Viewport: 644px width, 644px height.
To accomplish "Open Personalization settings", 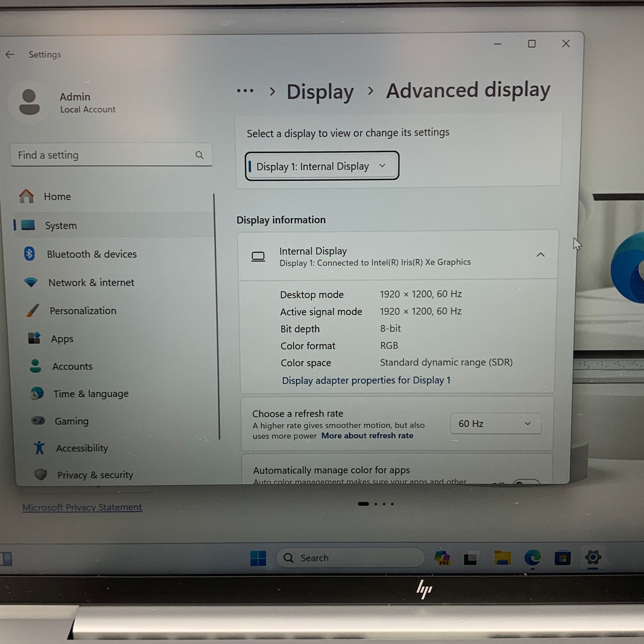I will (83, 310).
